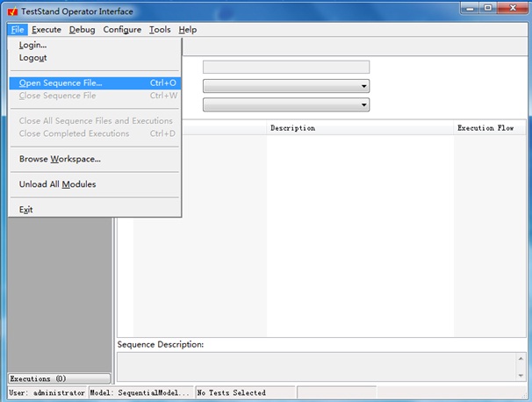Click the TestStand icon in title bar
532x402 pixels.
pos(12,11)
